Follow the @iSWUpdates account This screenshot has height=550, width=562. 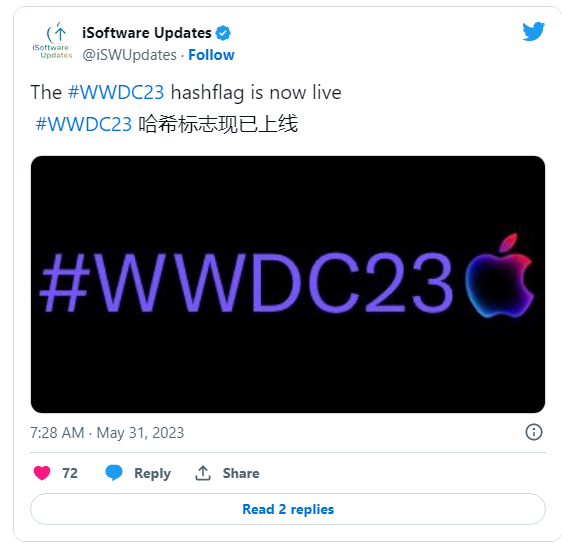211,55
